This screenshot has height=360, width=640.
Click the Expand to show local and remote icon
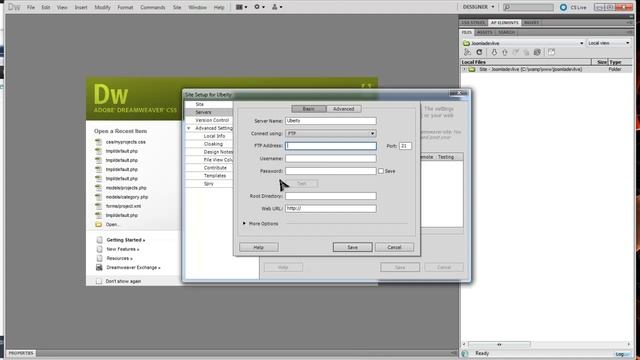point(551,52)
